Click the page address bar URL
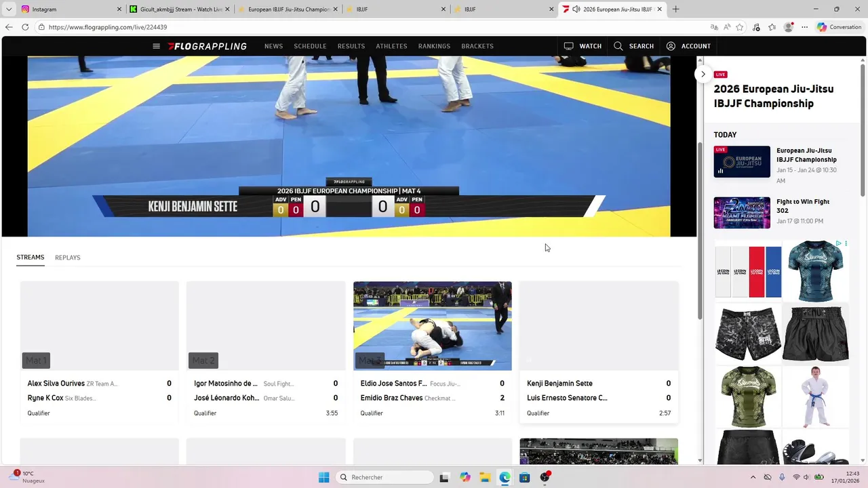 click(x=108, y=27)
